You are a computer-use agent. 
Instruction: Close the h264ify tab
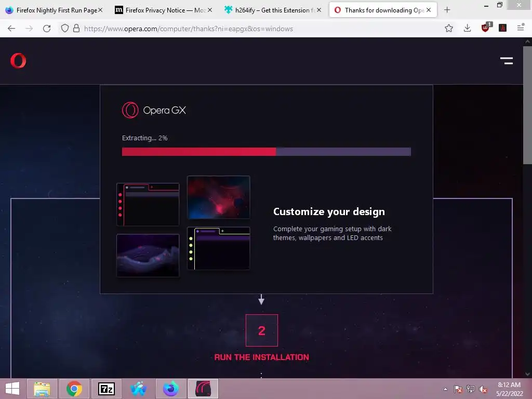(x=319, y=10)
